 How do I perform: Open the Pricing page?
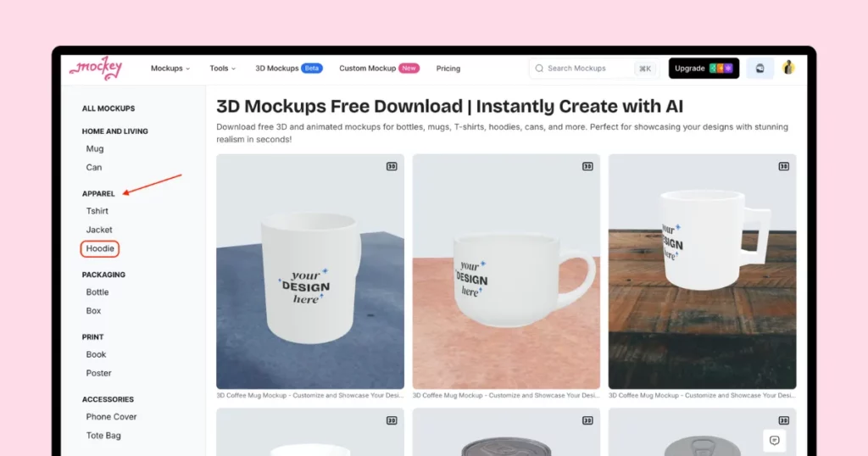point(448,69)
